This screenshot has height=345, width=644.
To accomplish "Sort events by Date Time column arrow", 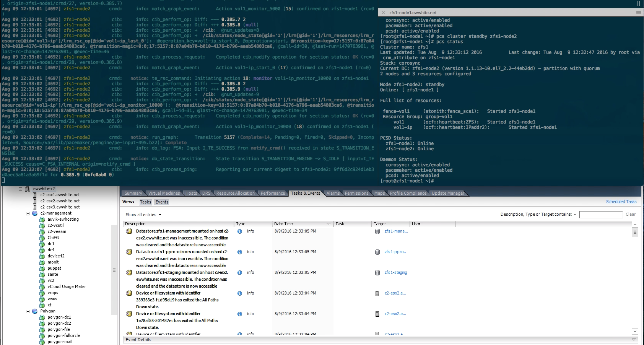I will coord(328,224).
